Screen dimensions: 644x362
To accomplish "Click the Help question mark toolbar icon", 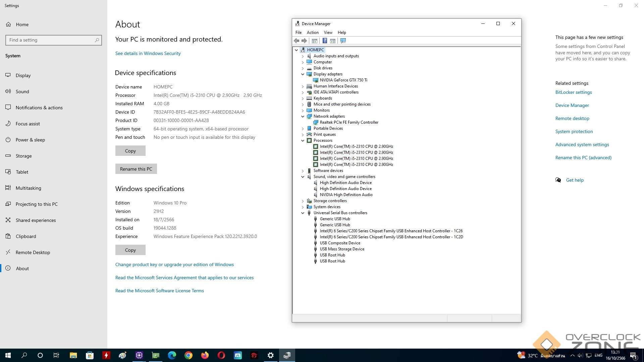I will pos(324,41).
